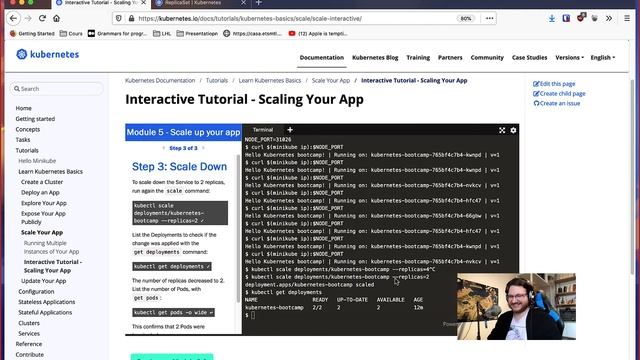Open Concepts in the sidebar
Screen dimensions: 640x360
(x=28, y=129)
